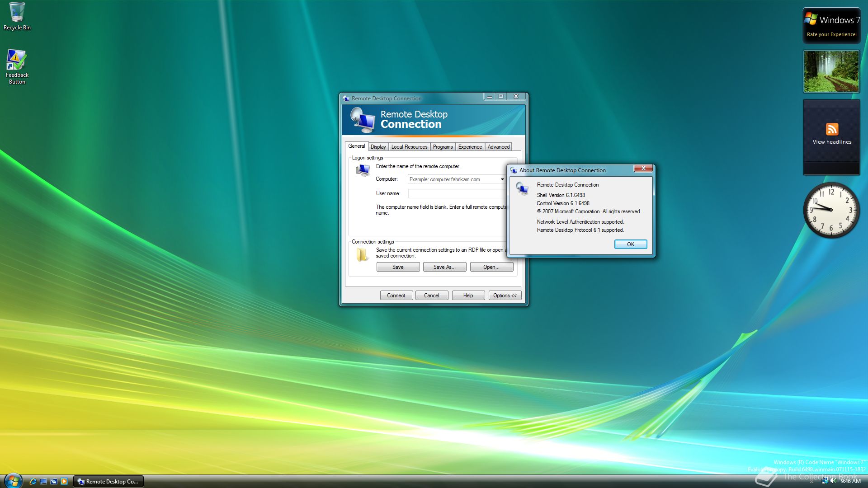The width and height of the screenshot is (868, 488).
Task: Click RSS feed icon in headlines gadget
Action: pyautogui.click(x=832, y=129)
